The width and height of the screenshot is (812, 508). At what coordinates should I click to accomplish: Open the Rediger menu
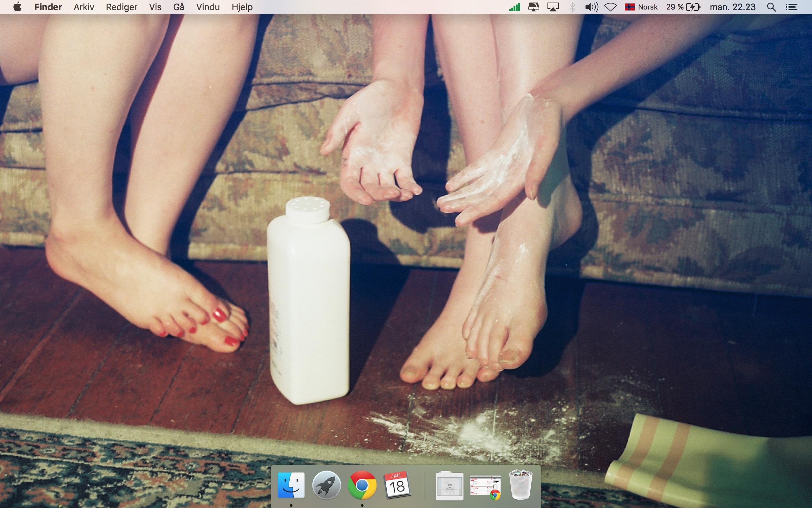coord(121,7)
